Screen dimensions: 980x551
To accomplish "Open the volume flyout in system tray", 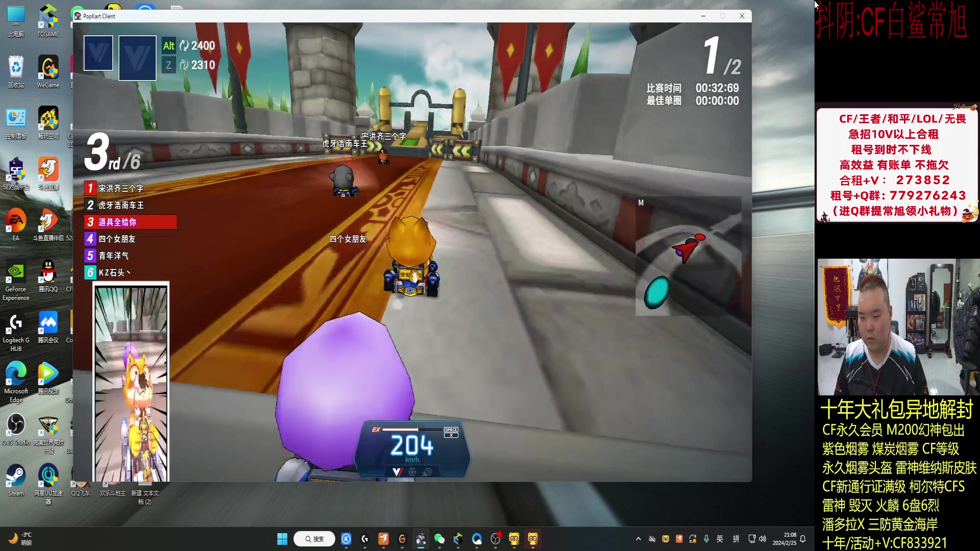I will click(x=763, y=539).
